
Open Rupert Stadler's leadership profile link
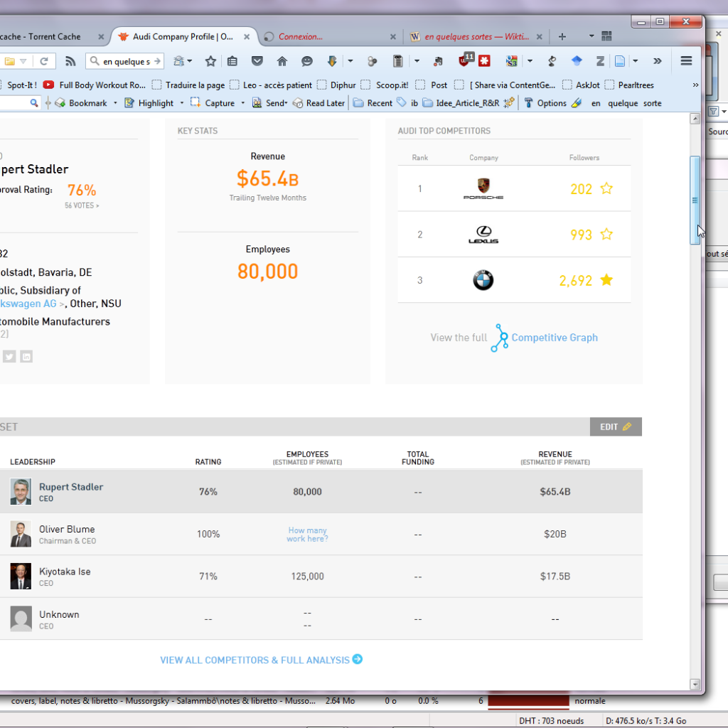71,486
